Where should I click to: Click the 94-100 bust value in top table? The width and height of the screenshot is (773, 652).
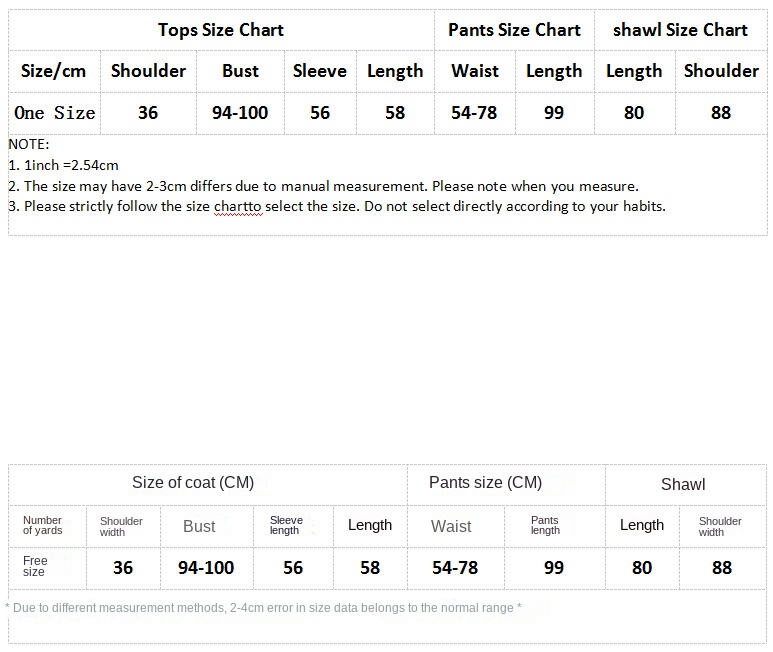(x=240, y=113)
